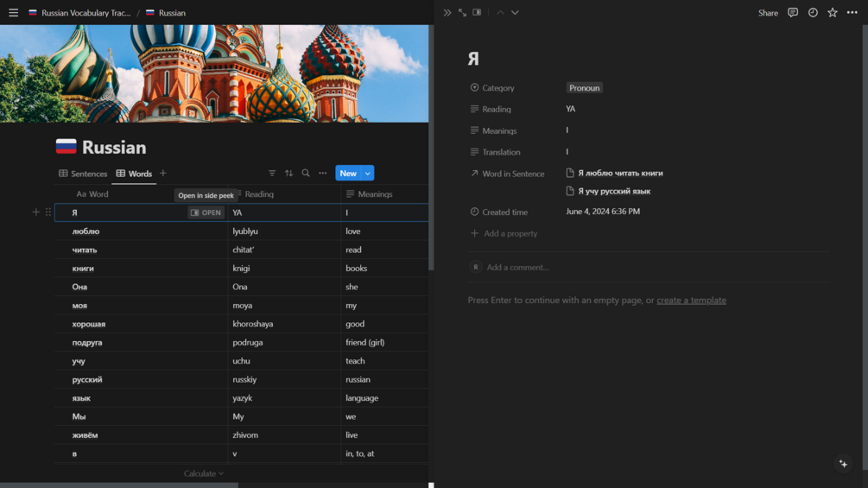Click Add a property
The height and width of the screenshot is (488, 868).
coord(504,233)
